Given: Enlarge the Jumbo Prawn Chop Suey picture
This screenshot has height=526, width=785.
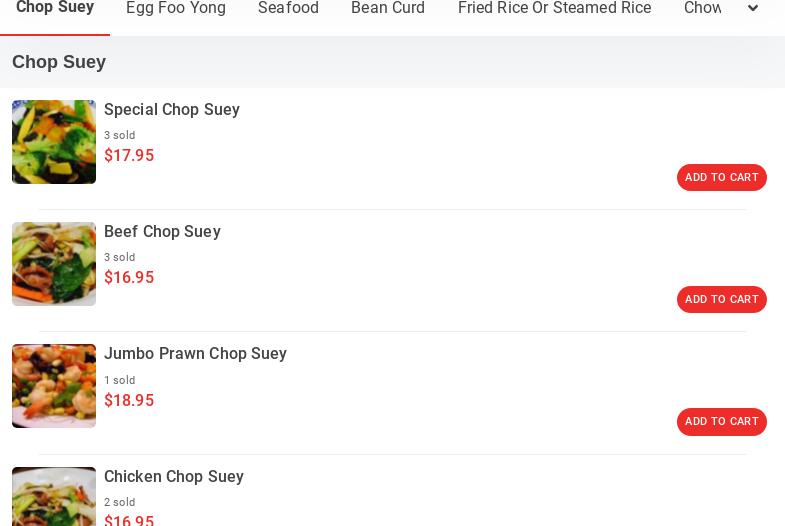Looking at the screenshot, I should (54, 386).
